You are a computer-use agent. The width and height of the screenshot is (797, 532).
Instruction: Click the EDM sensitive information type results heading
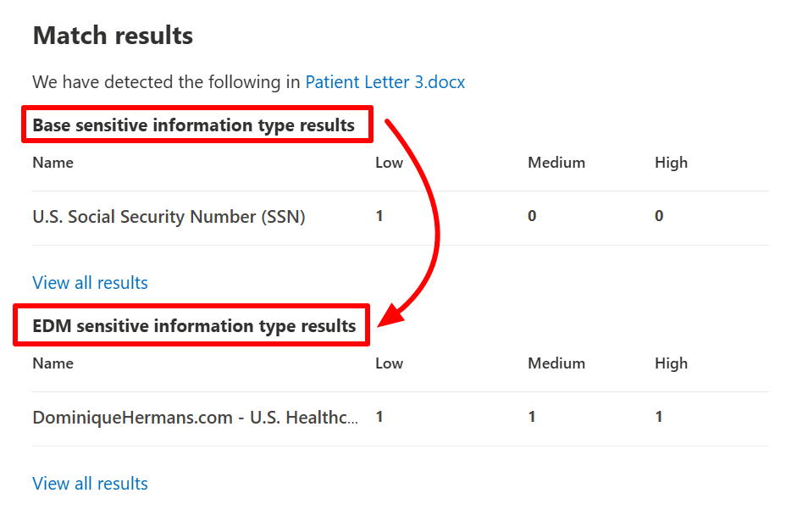pos(194,326)
